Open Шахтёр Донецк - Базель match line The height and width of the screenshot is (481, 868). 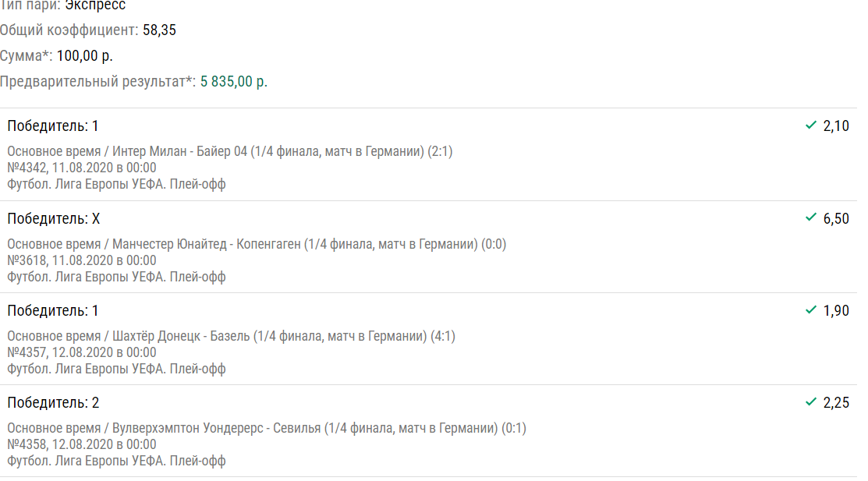pyautogui.click(x=232, y=336)
